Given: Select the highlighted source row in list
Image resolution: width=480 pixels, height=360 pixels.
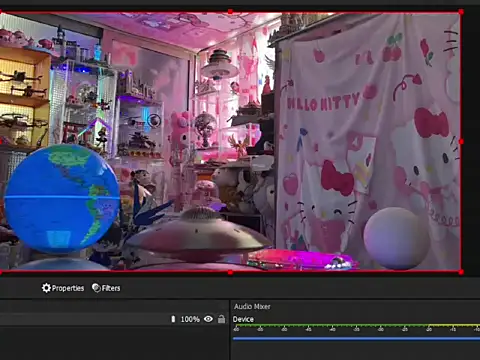Looking at the screenshot, I should click(x=114, y=319).
